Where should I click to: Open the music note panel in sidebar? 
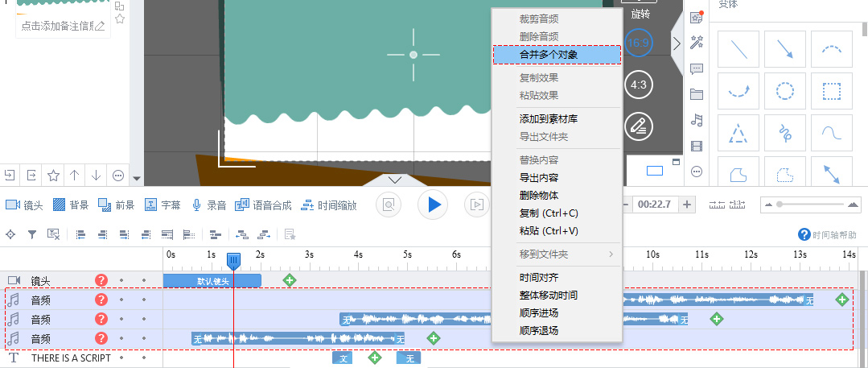pos(697,120)
